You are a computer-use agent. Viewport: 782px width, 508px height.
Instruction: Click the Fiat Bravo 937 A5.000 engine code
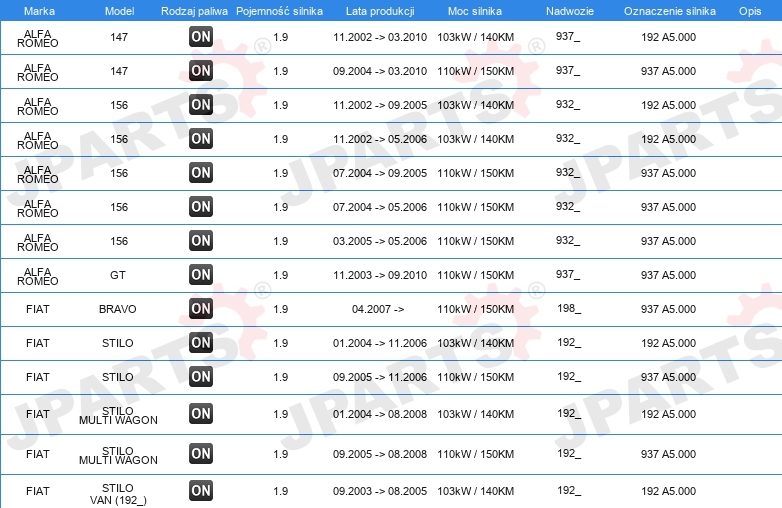pyautogui.click(x=668, y=309)
